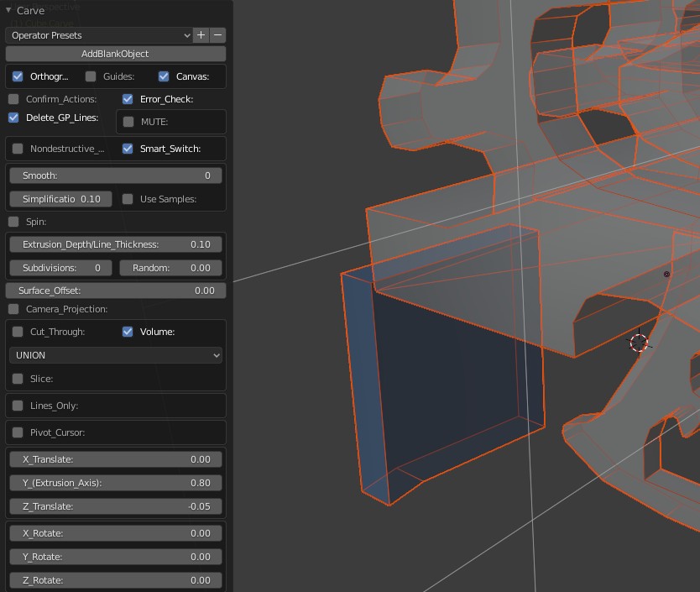Screen dimensions: 700x592
Task: Click the Extrusion_Depth/Line_Thickness field
Action: 116,244
